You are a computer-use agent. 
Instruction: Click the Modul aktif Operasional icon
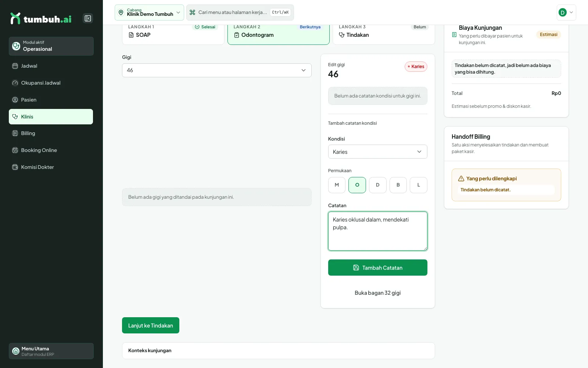pyautogui.click(x=16, y=46)
